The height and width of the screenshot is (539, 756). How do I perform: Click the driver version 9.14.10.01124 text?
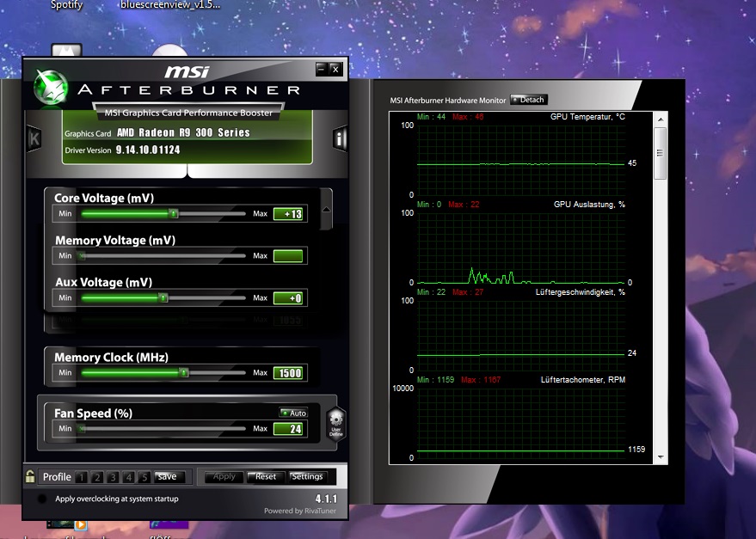(x=148, y=150)
